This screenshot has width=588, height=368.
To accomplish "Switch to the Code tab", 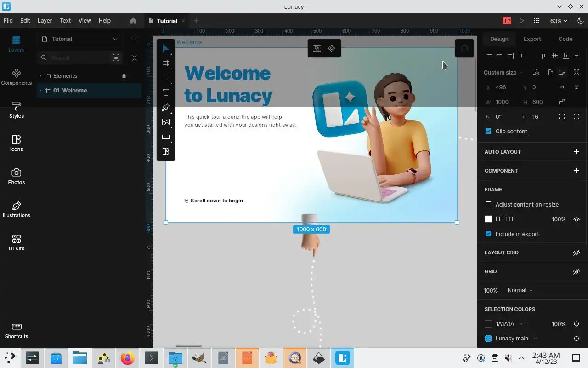I will (x=565, y=39).
